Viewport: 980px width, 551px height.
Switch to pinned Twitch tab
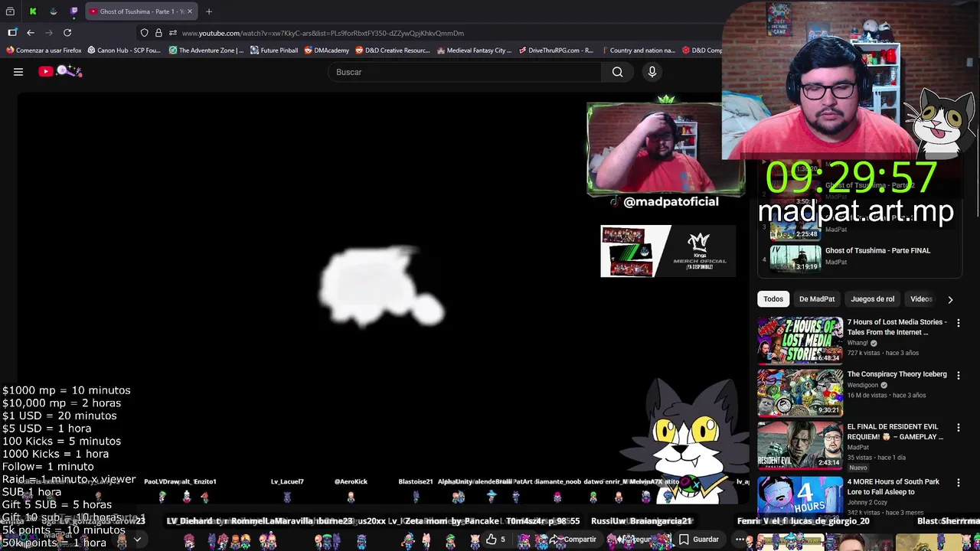pyautogui.click(x=73, y=11)
